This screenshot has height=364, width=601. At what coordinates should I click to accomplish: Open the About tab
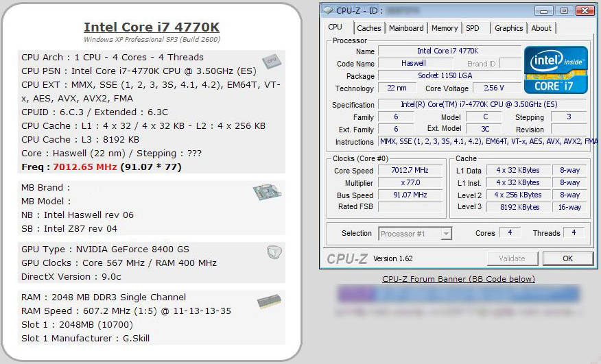(x=541, y=28)
